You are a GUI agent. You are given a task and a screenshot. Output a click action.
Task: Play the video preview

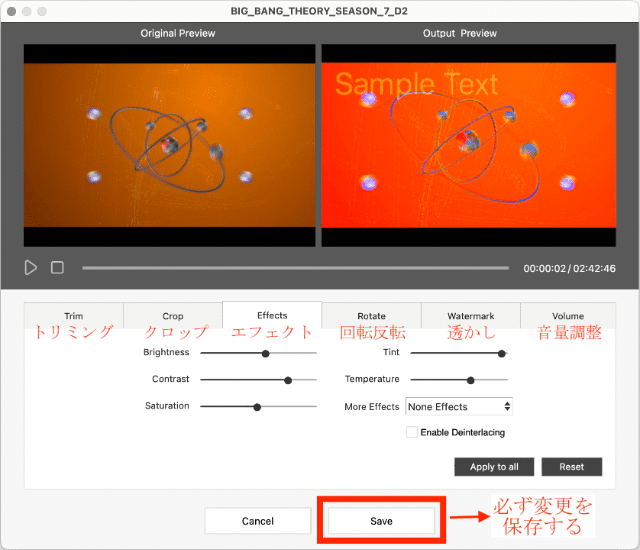(31, 268)
